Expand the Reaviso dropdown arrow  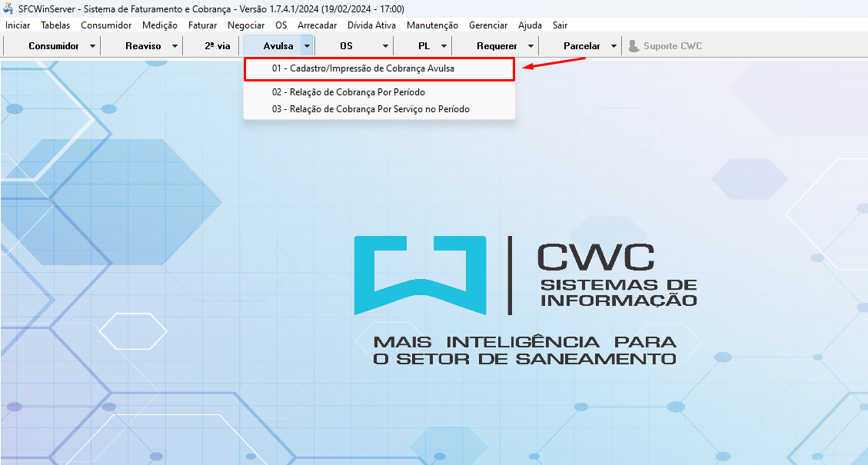tap(175, 46)
